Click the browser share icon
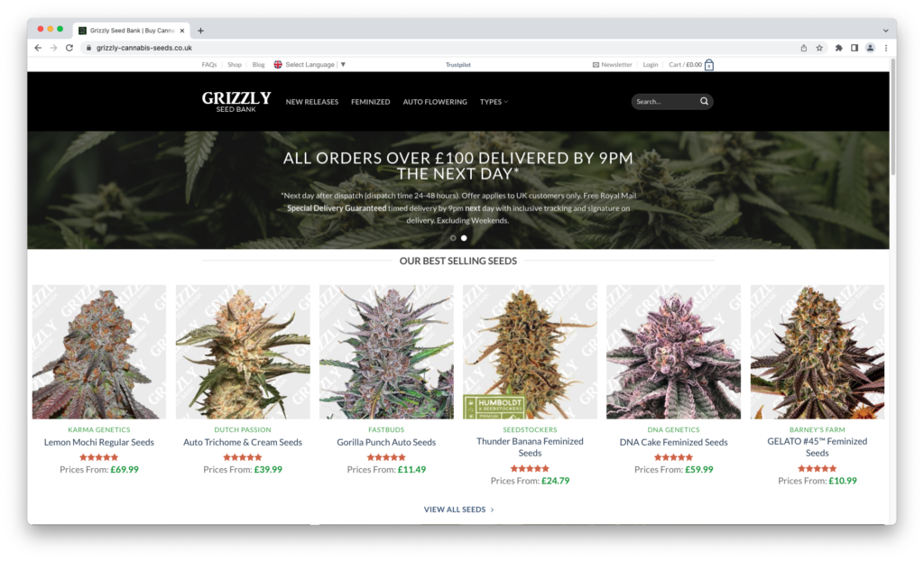This screenshot has height=561, width=924. pos(804,48)
